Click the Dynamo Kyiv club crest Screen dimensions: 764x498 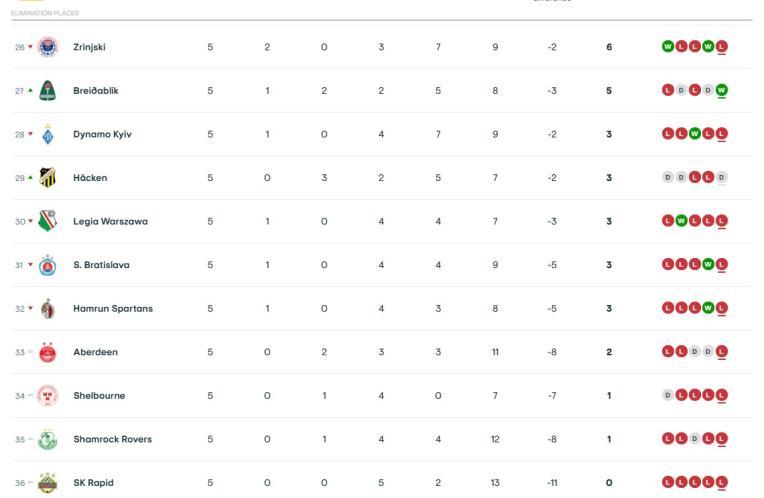coord(48,134)
